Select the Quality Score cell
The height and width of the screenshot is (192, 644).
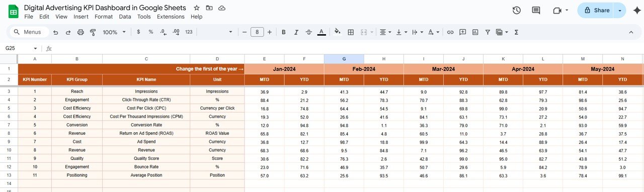point(146,158)
